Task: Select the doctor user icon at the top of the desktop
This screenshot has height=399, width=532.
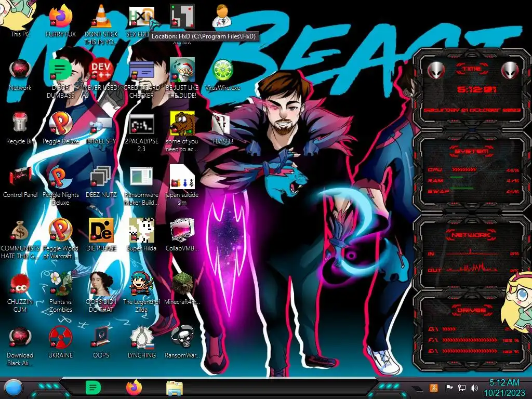Action: pos(222,16)
